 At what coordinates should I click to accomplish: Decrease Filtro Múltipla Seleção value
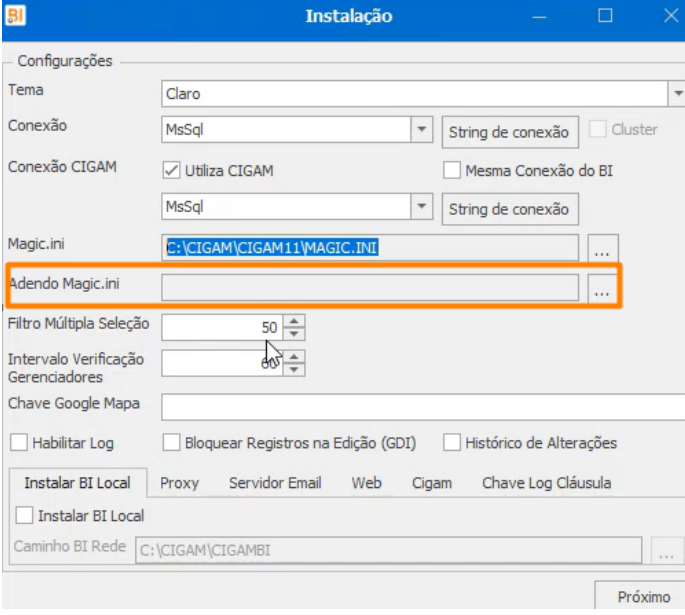coord(294,334)
